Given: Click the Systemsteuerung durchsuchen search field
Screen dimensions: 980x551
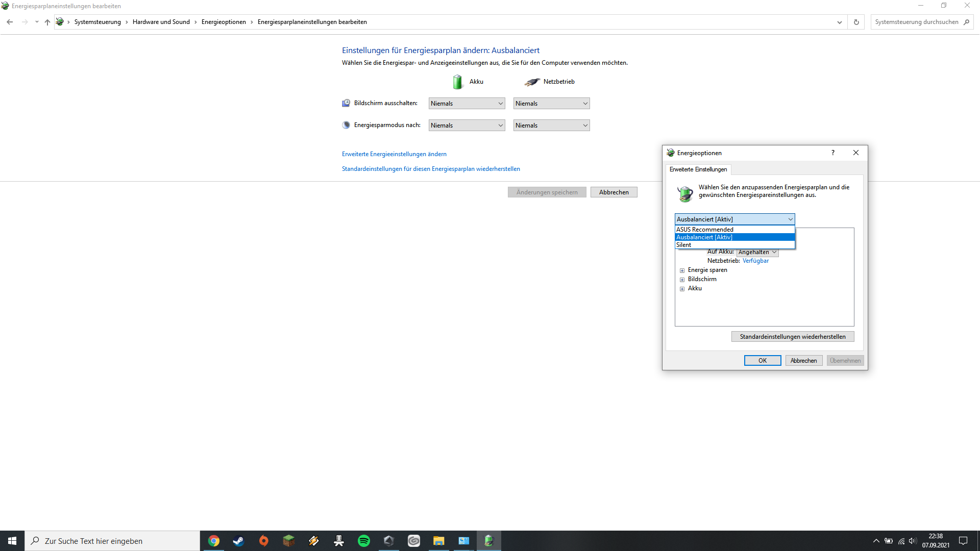Looking at the screenshot, I should point(916,22).
